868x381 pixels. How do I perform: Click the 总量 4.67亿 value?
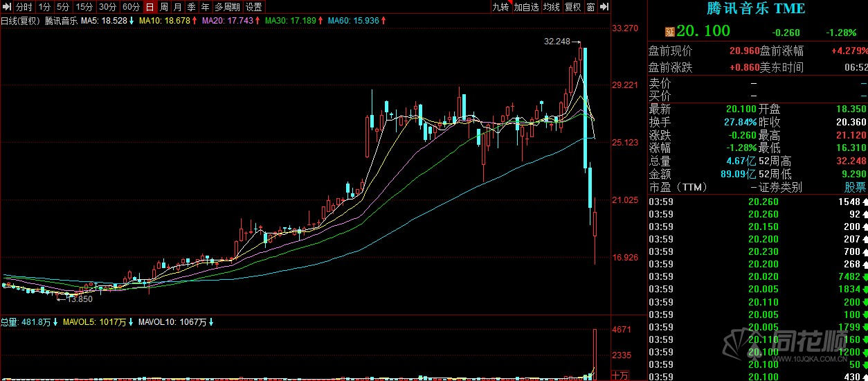coord(740,161)
